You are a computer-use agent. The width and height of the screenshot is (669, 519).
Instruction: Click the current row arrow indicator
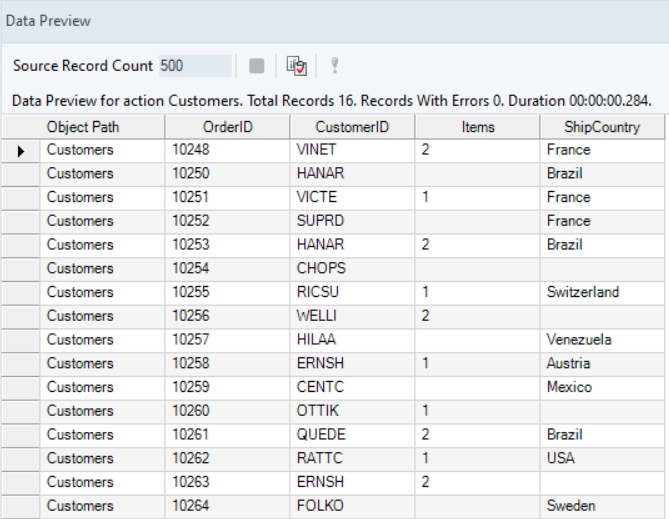click(20, 150)
